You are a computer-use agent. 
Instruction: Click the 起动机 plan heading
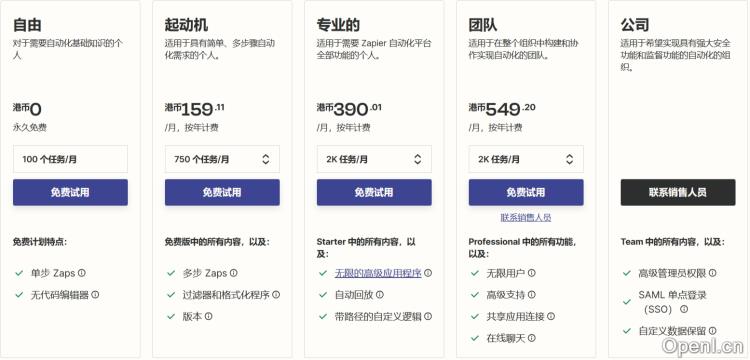point(187,24)
